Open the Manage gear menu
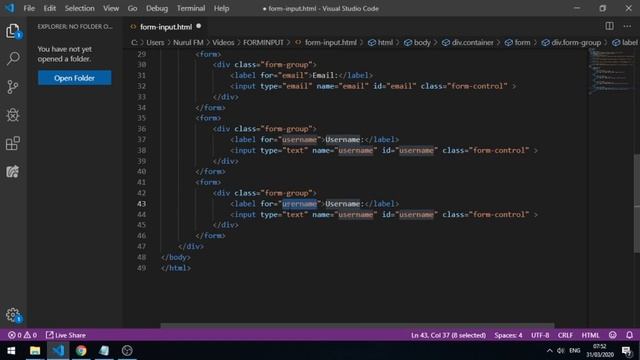Screen dimensions: 640x360 [13, 315]
